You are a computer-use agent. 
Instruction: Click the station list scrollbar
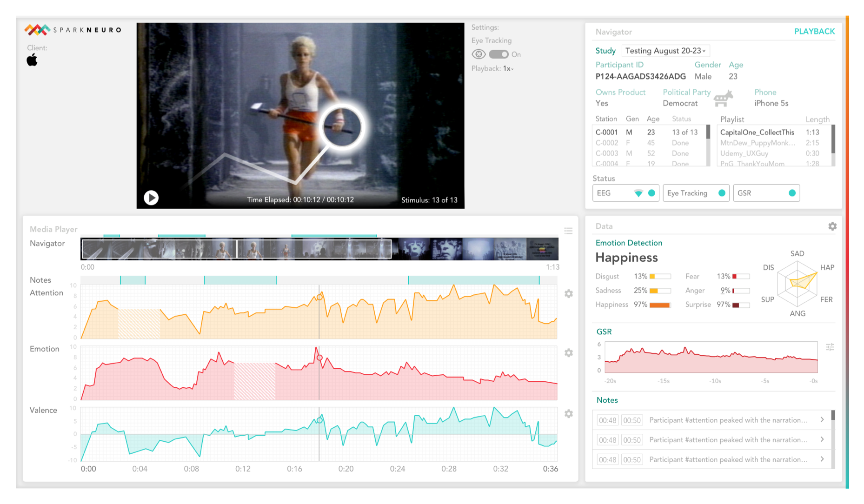coord(708,132)
